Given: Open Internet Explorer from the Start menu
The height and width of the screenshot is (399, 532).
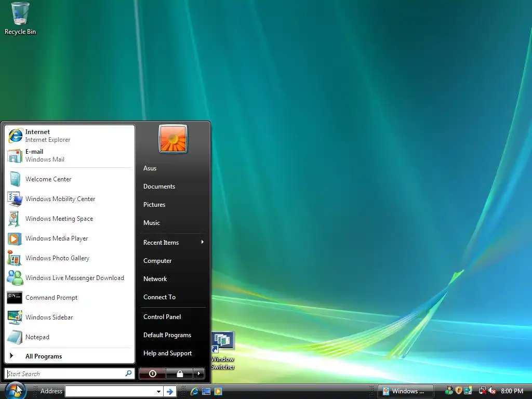Looking at the screenshot, I should click(x=69, y=136).
